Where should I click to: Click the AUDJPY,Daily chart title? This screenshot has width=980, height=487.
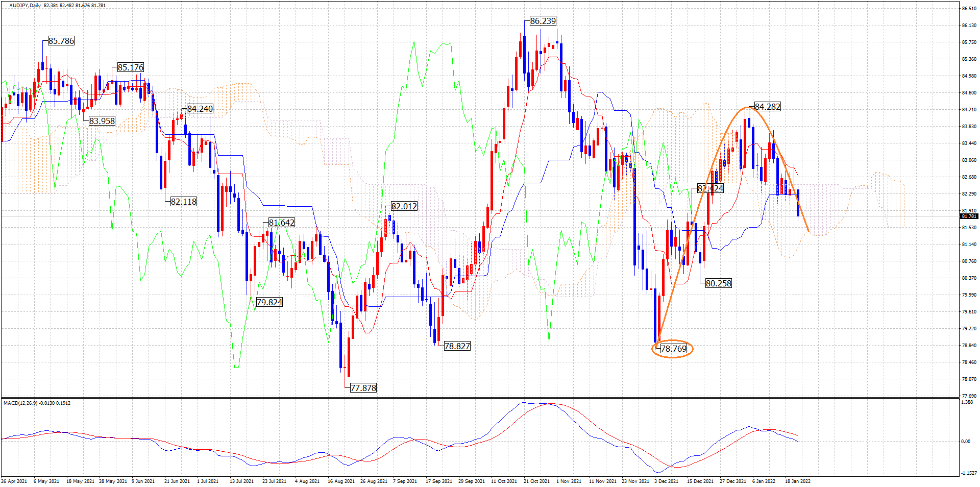(25, 6)
